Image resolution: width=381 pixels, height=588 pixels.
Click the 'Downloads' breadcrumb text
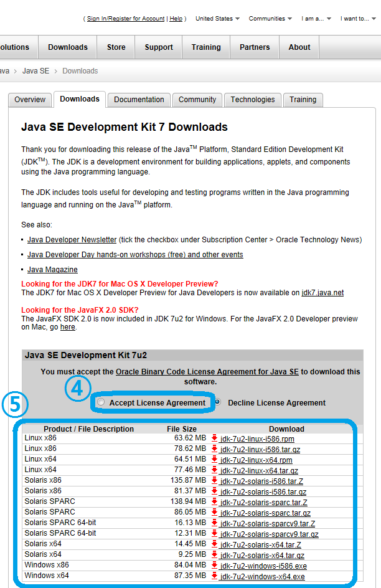coord(80,71)
